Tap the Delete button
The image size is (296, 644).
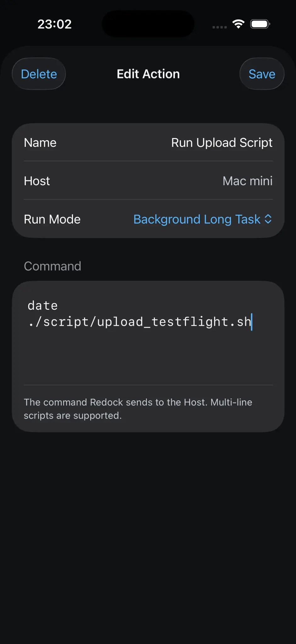point(39,74)
